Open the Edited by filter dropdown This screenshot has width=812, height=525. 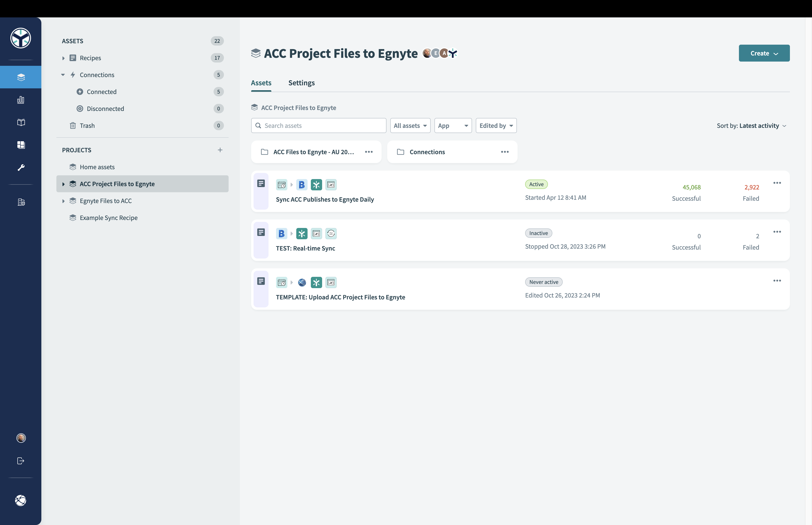(x=496, y=125)
